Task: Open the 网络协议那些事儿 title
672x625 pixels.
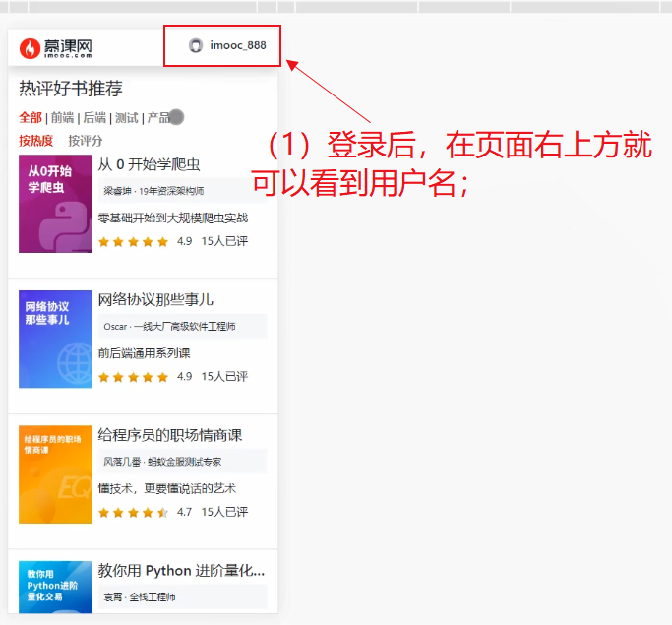Action: click(155, 299)
